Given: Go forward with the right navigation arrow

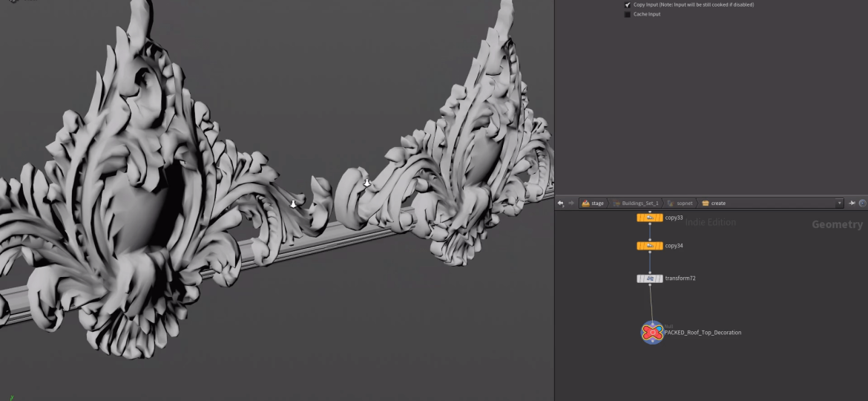Looking at the screenshot, I should click(571, 203).
